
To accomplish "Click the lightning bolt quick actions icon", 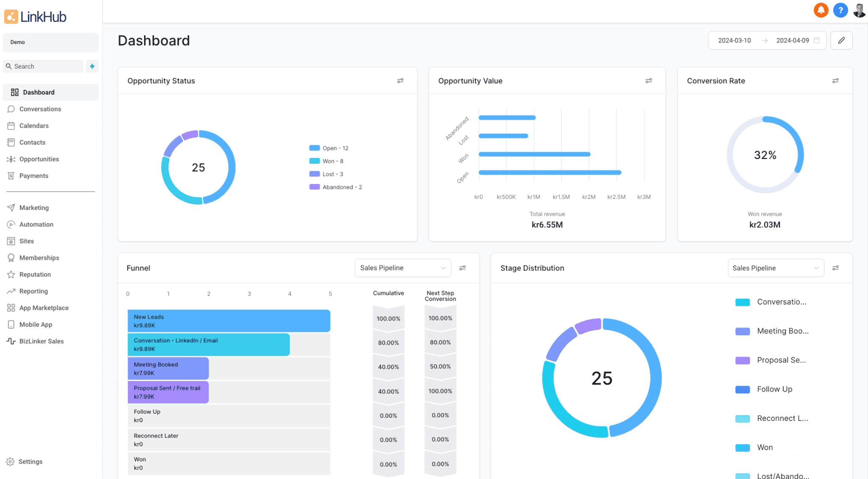I will tap(92, 66).
